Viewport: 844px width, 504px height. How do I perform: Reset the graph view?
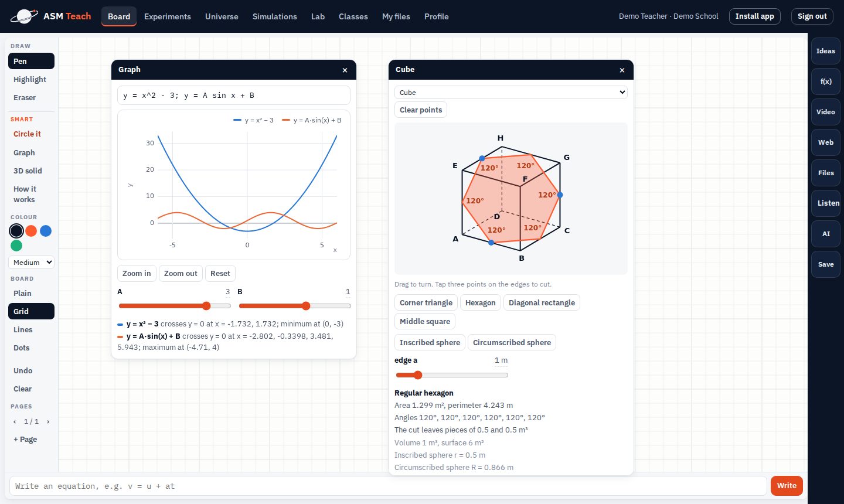[x=220, y=273]
